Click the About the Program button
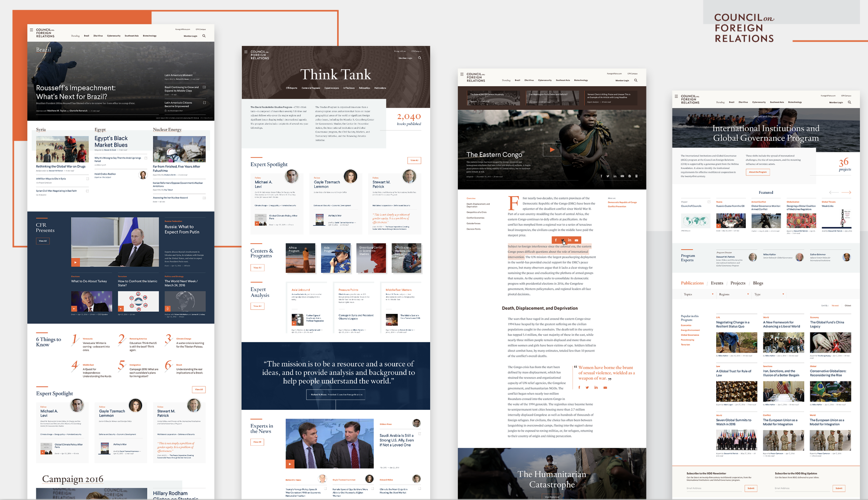This screenshot has width=868, height=500. click(758, 172)
